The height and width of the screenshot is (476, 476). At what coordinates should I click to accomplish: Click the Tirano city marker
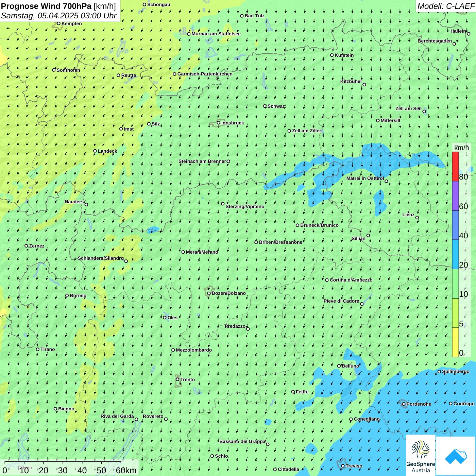click(38, 349)
